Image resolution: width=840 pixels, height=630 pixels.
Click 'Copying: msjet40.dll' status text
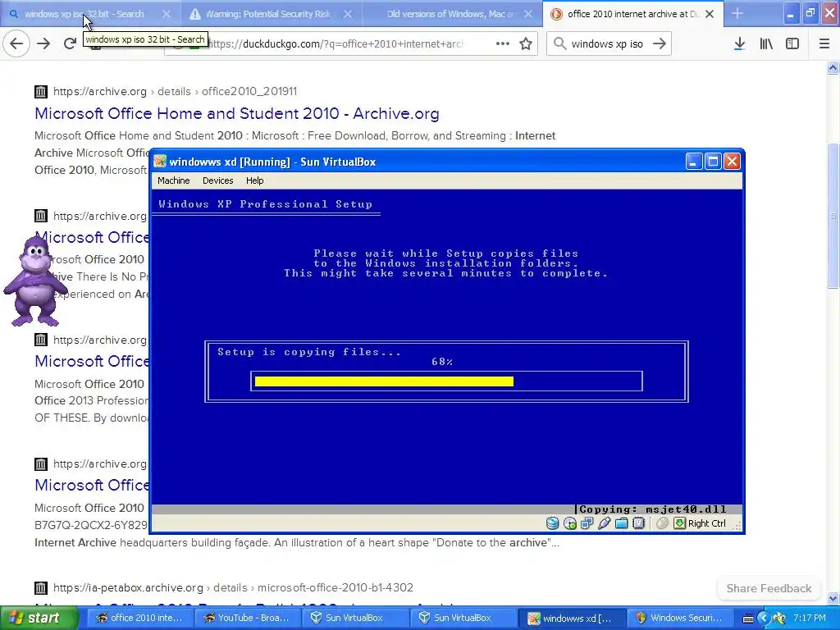tap(652, 509)
